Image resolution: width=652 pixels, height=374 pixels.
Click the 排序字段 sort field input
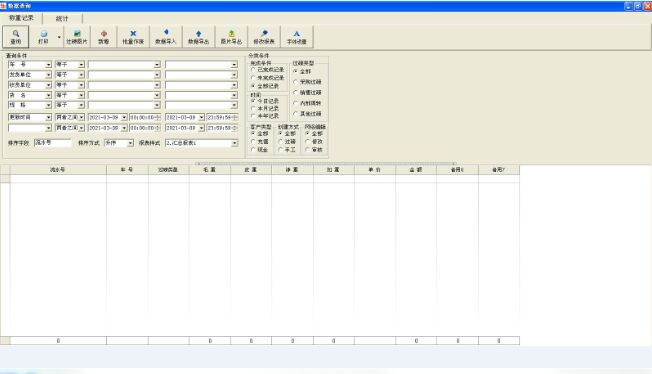pyautogui.click(x=53, y=143)
